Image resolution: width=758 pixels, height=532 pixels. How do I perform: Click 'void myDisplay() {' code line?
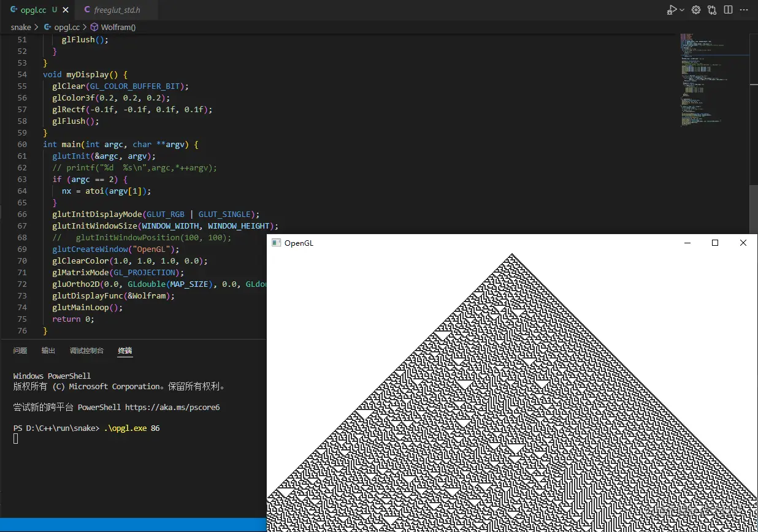[x=85, y=75]
